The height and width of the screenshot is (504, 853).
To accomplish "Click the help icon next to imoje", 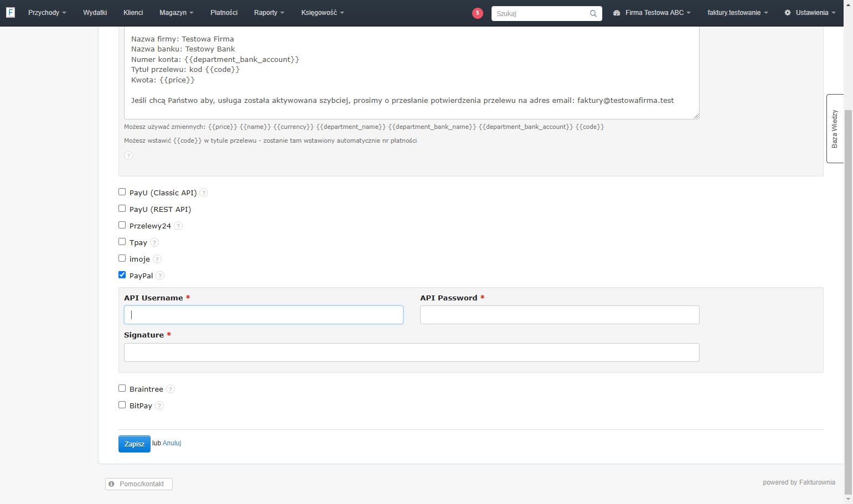I will pyautogui.click(x=157, y=259).
